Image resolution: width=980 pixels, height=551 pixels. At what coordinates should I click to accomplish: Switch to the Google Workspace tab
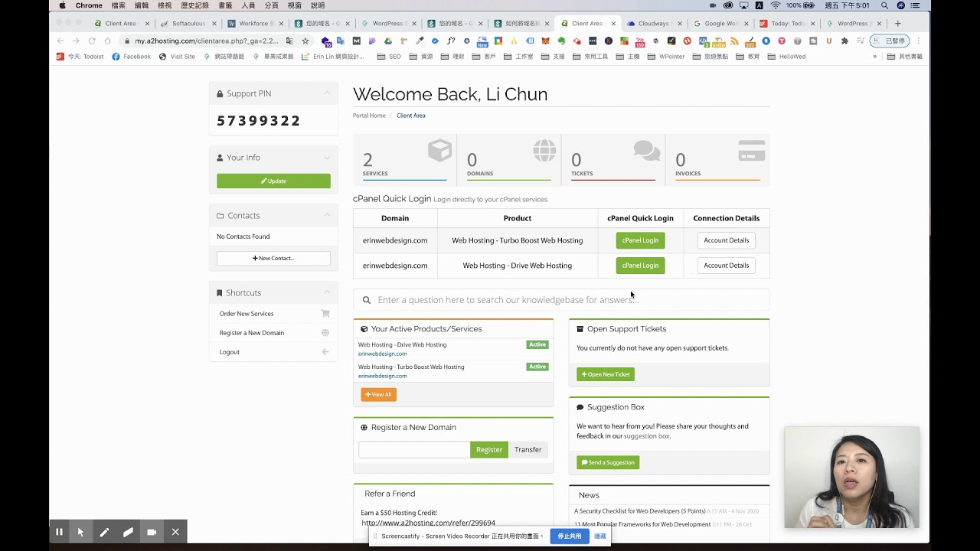pos(720,24)
